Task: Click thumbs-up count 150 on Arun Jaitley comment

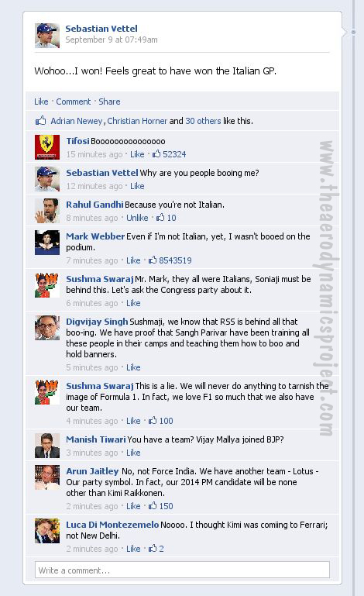Action: (x=161, y=506)
